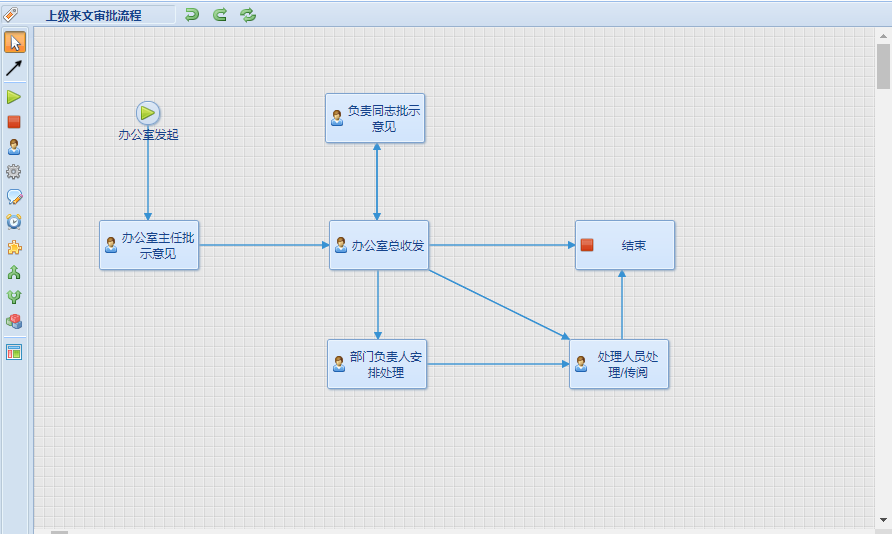The image size is (892, 534).
Task: Pick the red end node tool
Action: click(14, 122)
